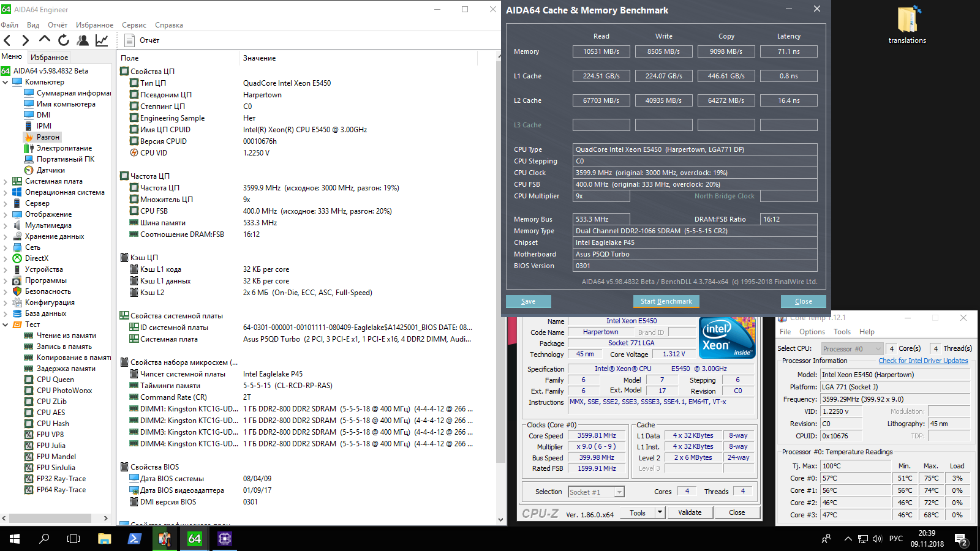Open Task View from the taskbar
The height and width of the screenshot is (551, 980).
pos(73,539)
